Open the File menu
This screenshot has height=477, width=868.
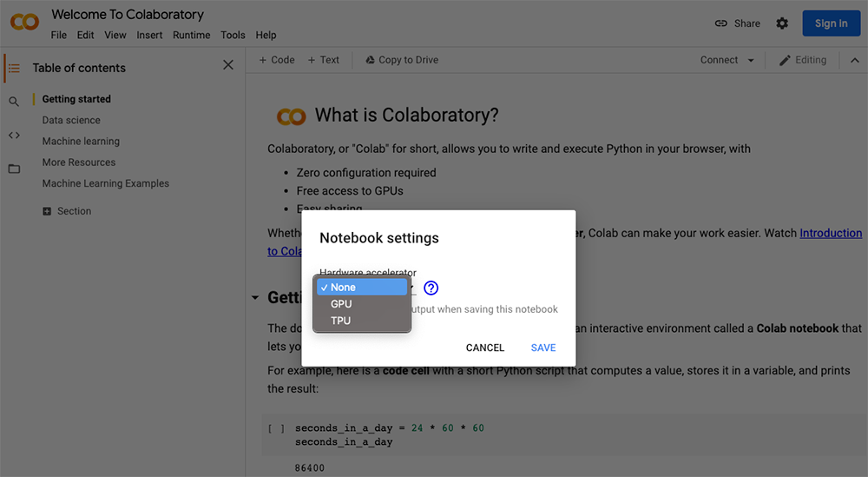click(x=59, y=35)
